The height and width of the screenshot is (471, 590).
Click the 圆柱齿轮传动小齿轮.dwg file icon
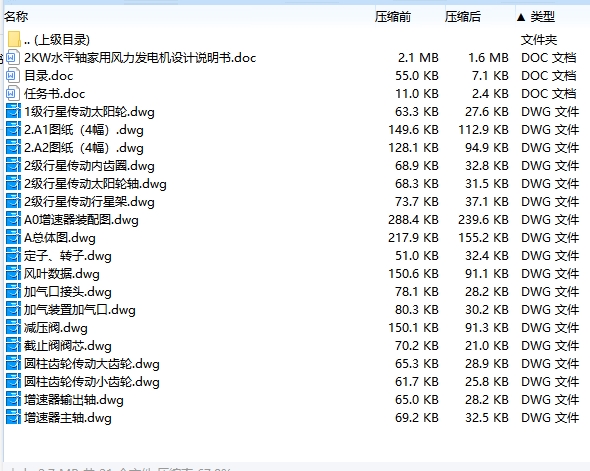tap(14, 382)
